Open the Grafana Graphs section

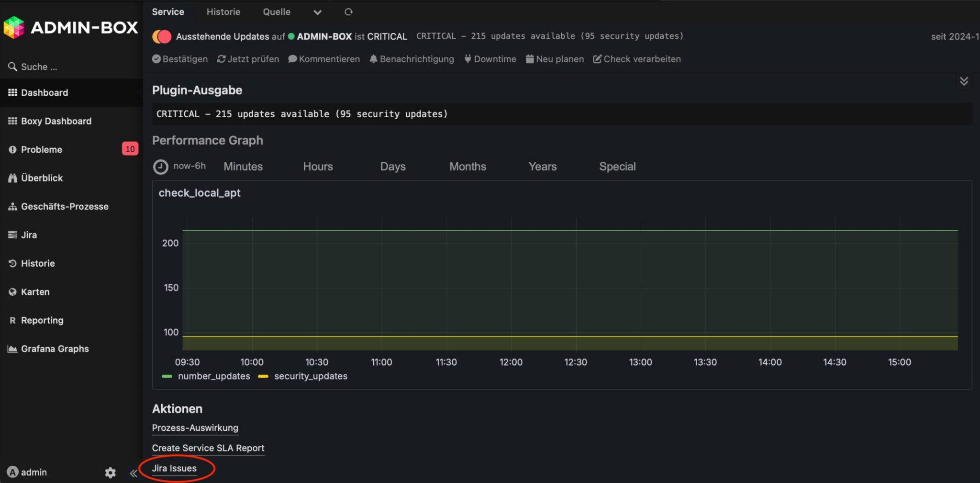(54, 348)
